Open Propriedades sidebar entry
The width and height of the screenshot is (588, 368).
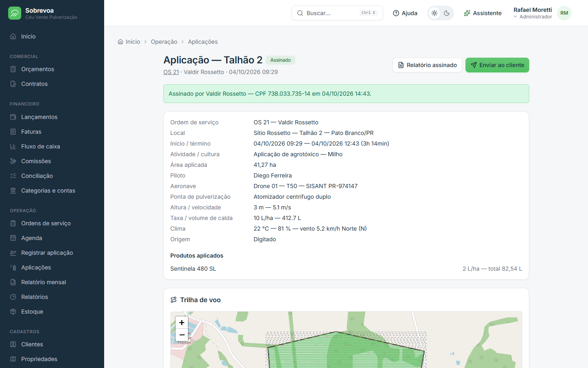[x=52, y=359]
